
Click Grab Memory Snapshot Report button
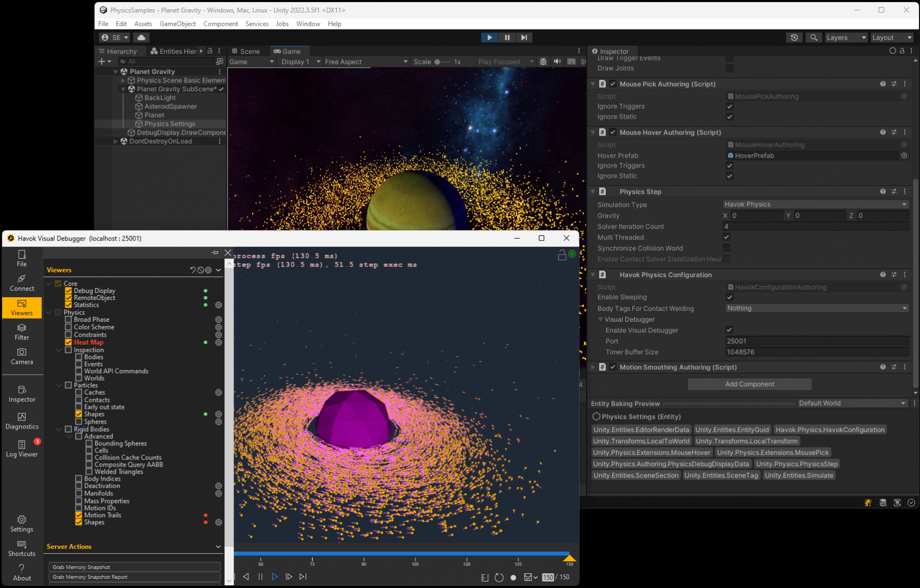135,577
